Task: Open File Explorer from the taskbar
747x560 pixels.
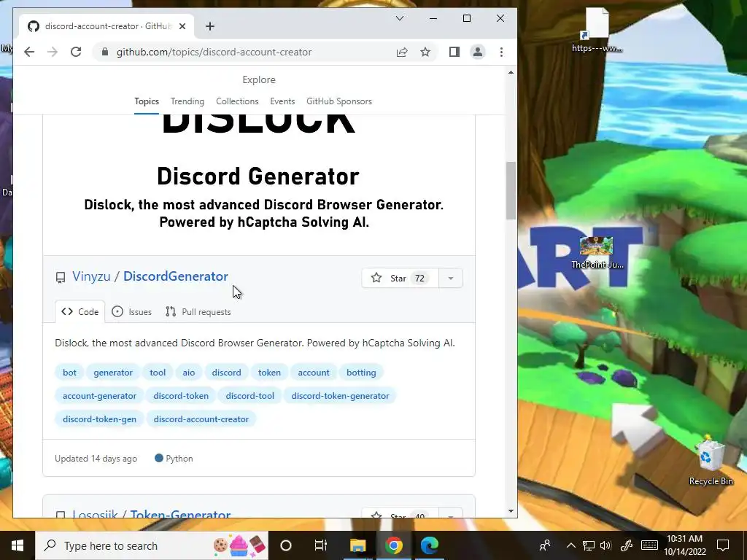Action: [357, 545]
